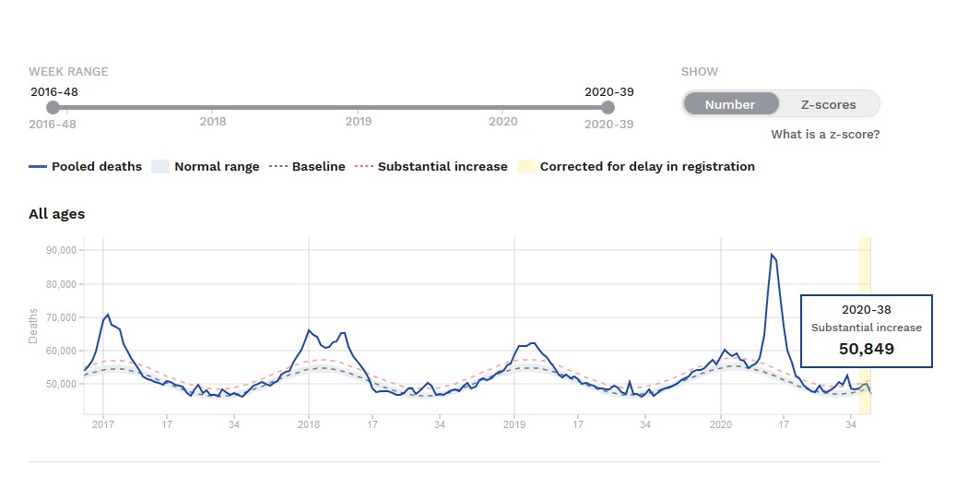Click the early 2017 peak on chart
The width and height of the screenshot is (980, 477).
click(x=108, y=316)
